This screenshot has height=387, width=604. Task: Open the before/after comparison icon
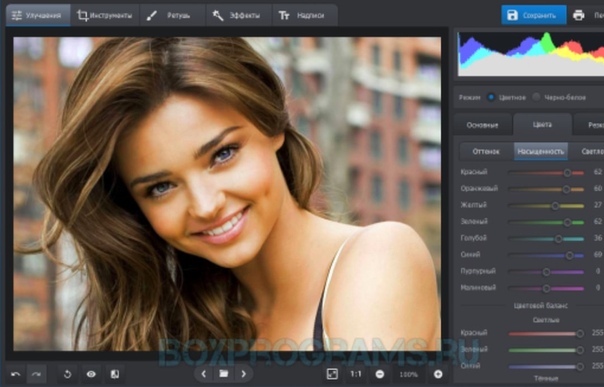click(114, 374)
